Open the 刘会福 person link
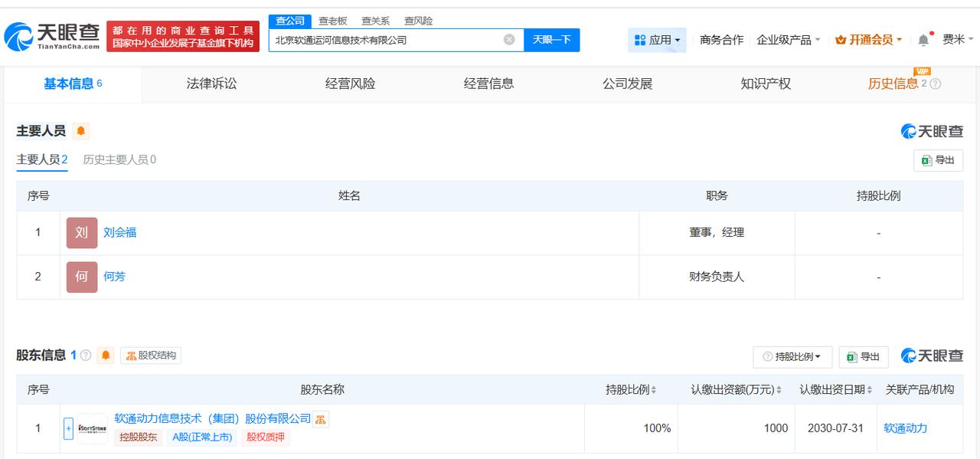The width and height of the screenshot is (980, 459). tap(120, 232)
